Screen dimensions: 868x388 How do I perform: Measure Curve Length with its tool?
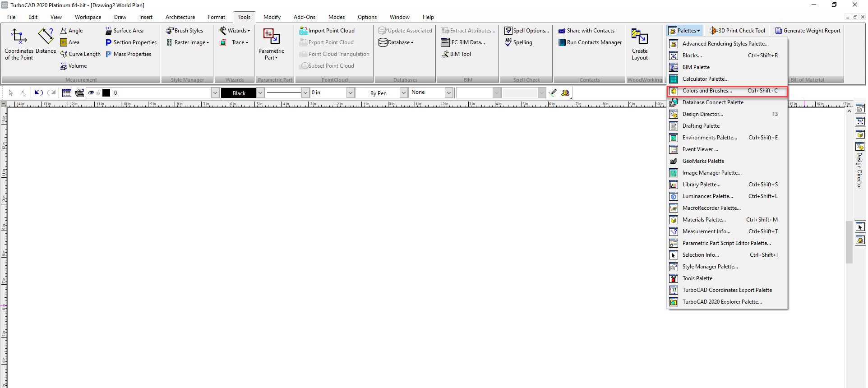[x=81, y=54]
